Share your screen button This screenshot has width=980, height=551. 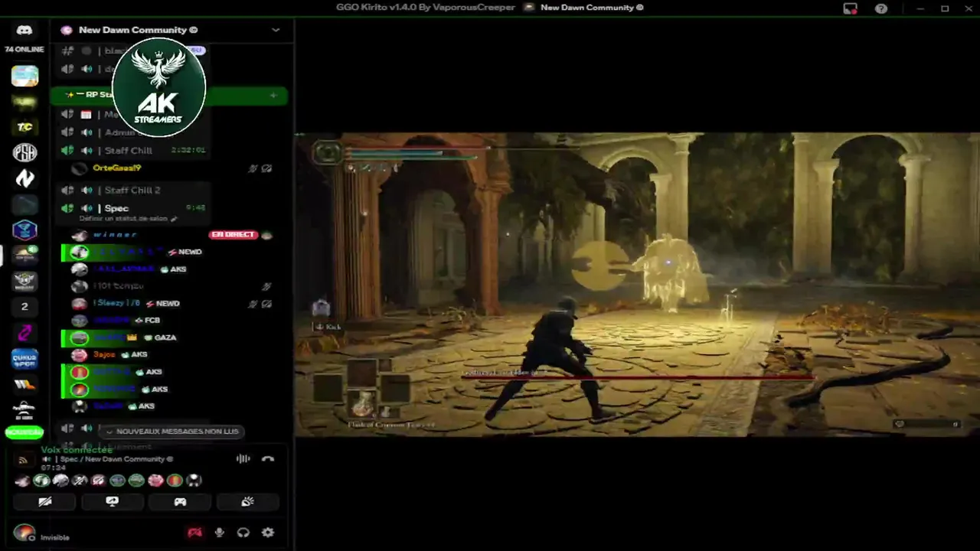[113, 502]
